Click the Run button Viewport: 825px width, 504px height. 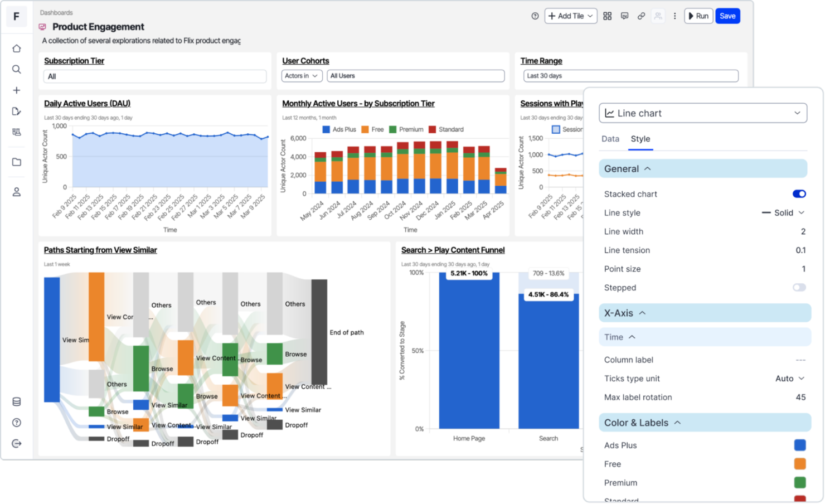coord(698,16)
